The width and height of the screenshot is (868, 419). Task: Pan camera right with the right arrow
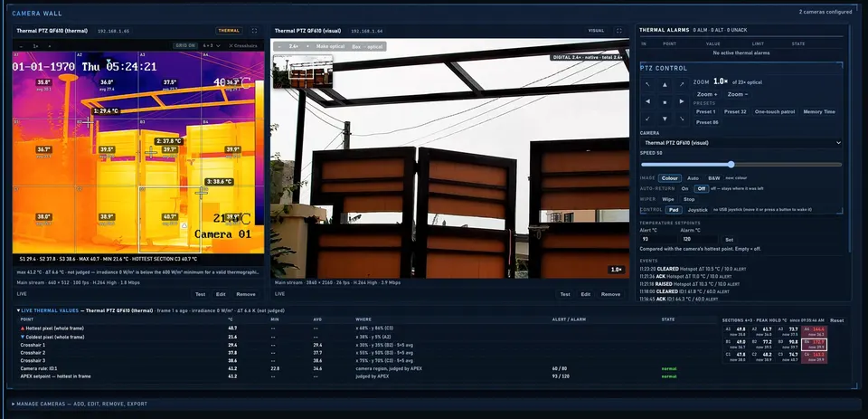pyautogui.click(x=682, y=102)
